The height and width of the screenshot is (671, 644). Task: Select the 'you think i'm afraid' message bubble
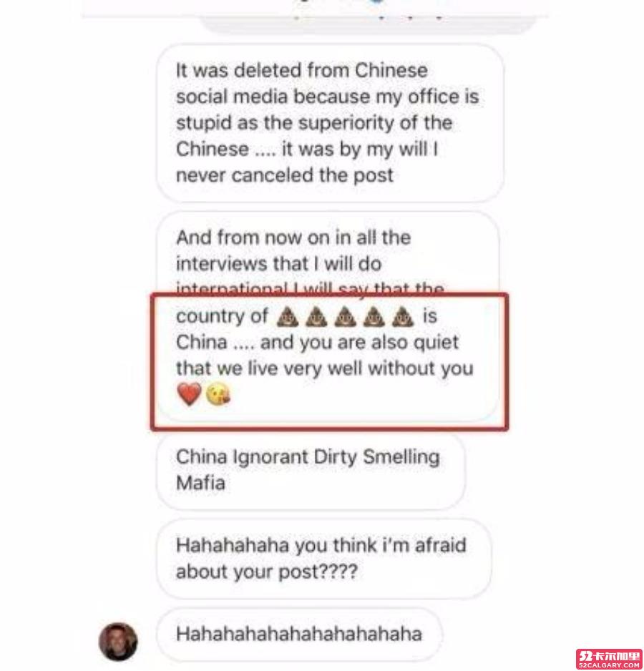(323, 559)
